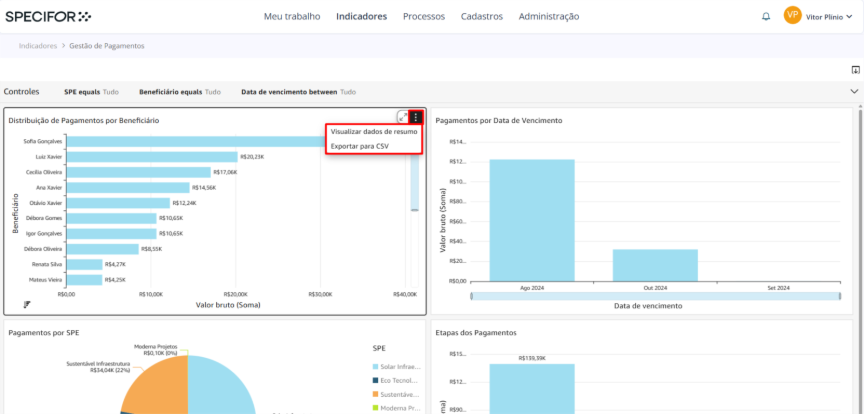The image size is (864, 414).
Task: Open the Data de vencimento between filter
Action: point(299,92)
